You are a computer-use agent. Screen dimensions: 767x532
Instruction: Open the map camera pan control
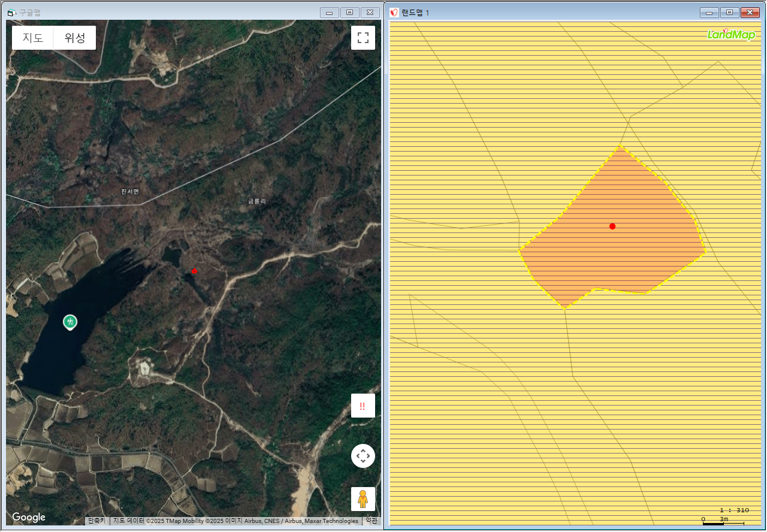363,456
